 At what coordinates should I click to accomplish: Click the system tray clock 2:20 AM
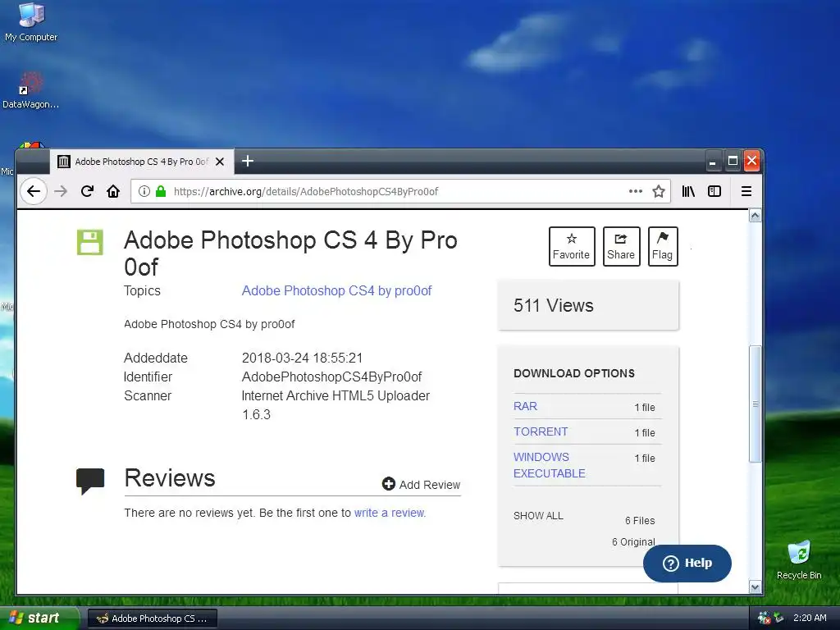(810, 618)
